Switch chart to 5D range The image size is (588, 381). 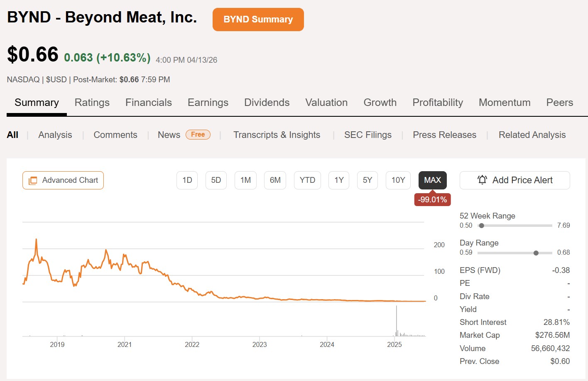[216, 180]
